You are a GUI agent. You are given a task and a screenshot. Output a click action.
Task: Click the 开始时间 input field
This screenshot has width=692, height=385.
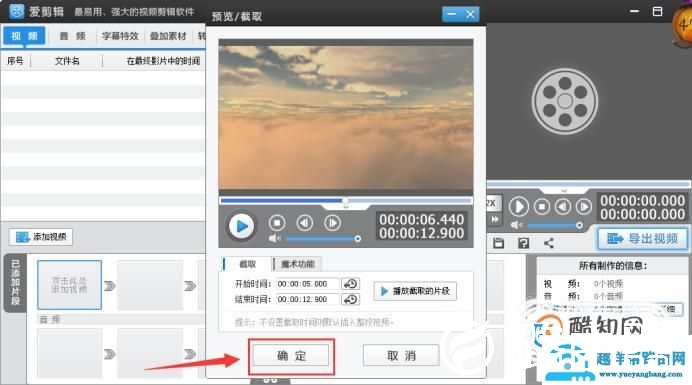click(308, 284)
